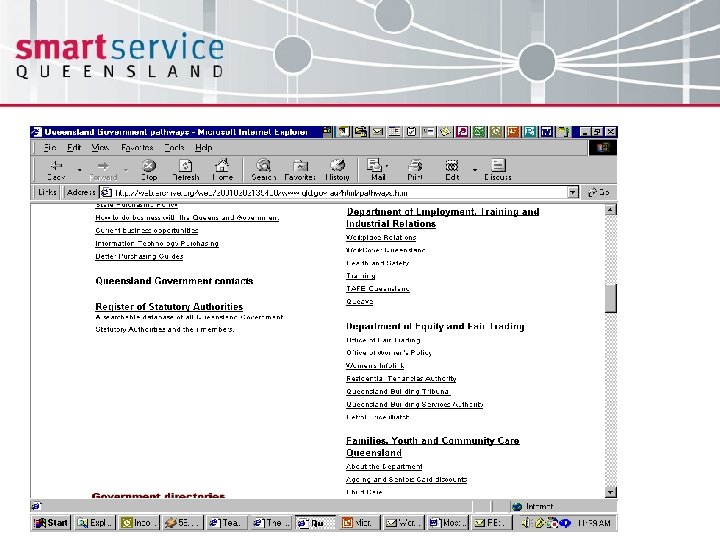The image size is (720, 540).
Task: Click the Links toolbar label
Action: point(47,192)
